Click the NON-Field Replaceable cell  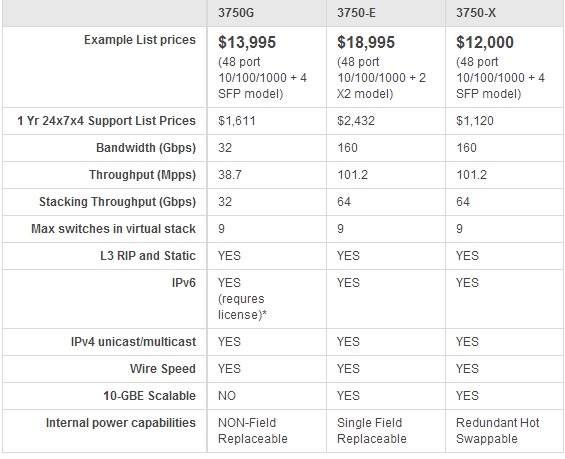267,431
